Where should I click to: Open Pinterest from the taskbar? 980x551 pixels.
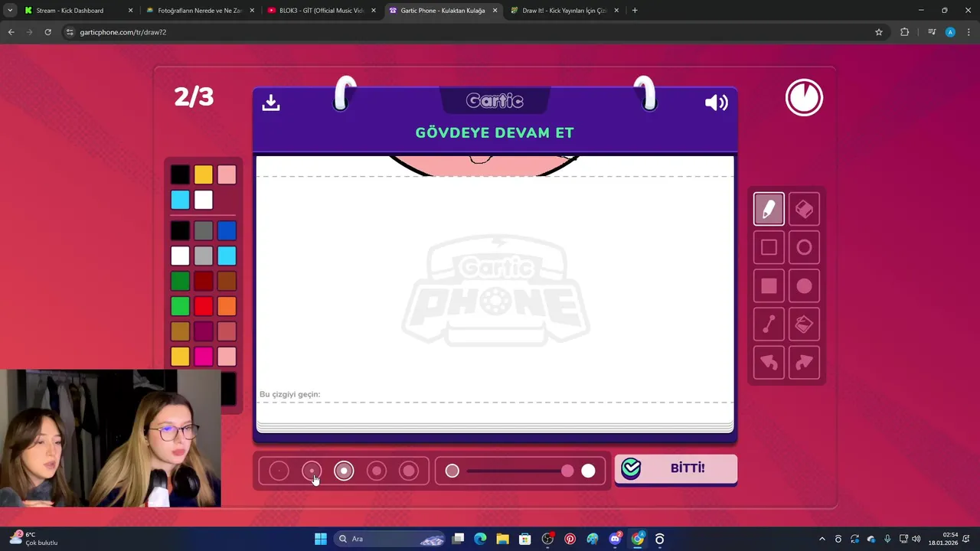pyautogui.click(x=570, y=539)
